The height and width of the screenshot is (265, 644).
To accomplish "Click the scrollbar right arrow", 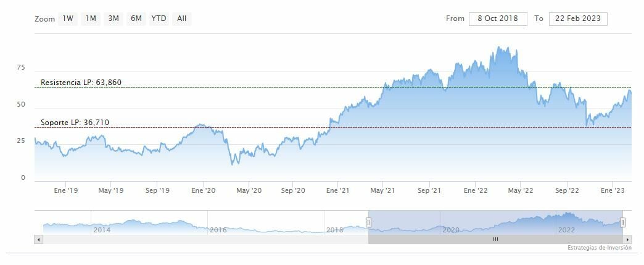I will tap(627, 239).
